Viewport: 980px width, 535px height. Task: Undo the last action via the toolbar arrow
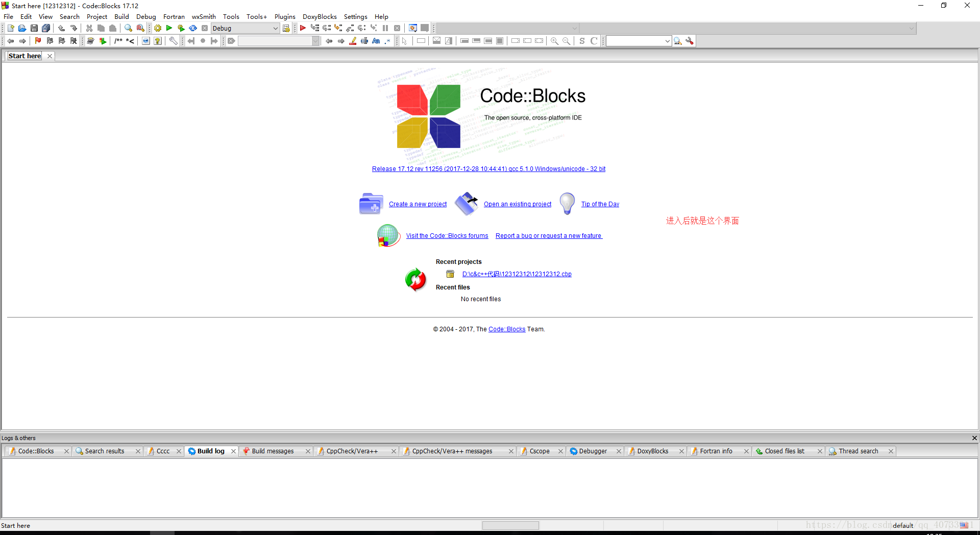[62, 28]
